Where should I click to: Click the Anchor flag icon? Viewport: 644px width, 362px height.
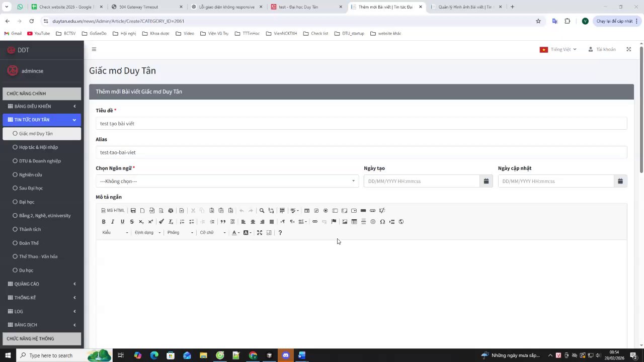(334, 222)
